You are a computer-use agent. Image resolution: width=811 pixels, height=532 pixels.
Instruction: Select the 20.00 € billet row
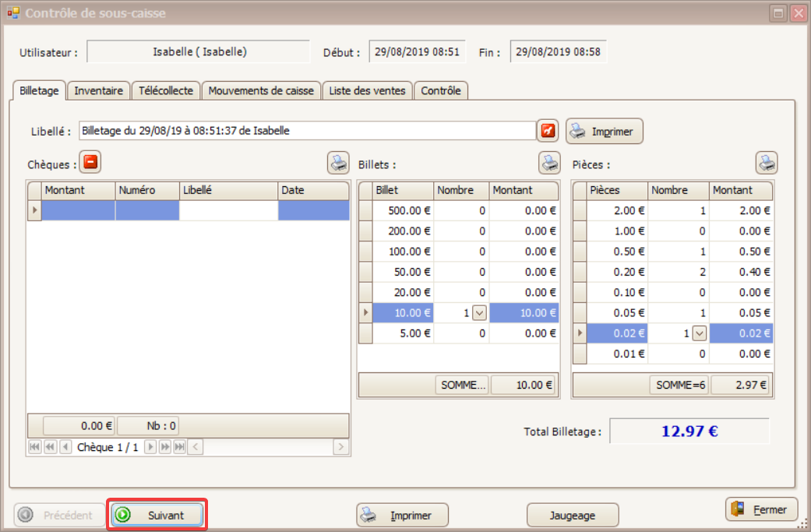pyautogui.click(x=459, y=292)
